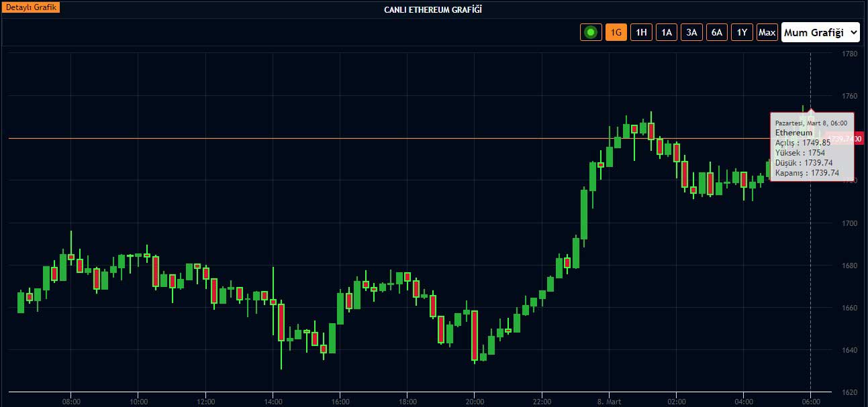Screen dimensions: 868x407
Task: Select the 1Y one-year range
Action: tap(742, 32)
